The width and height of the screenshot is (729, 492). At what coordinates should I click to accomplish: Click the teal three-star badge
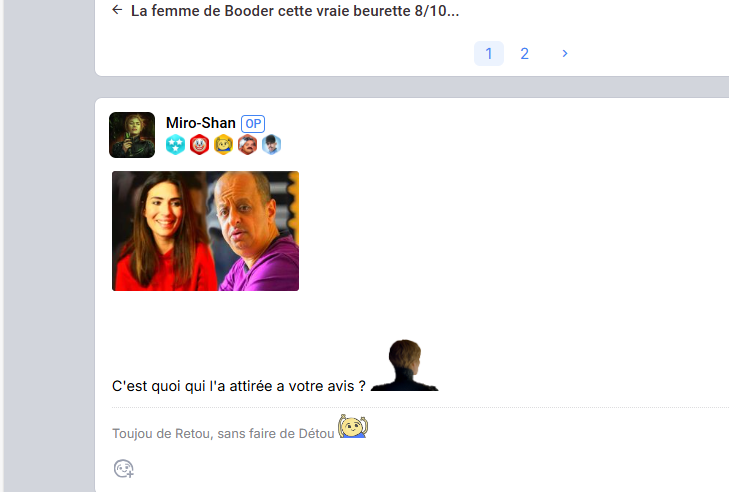(x=175, y=145)
